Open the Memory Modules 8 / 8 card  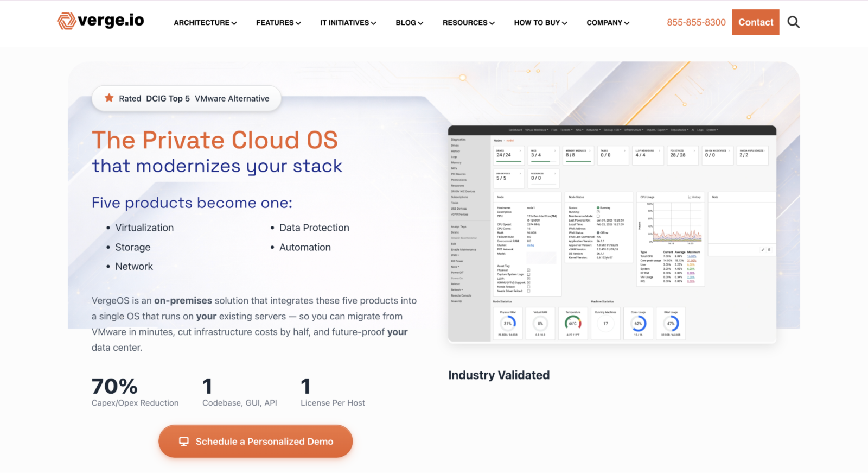pos(578,155)
